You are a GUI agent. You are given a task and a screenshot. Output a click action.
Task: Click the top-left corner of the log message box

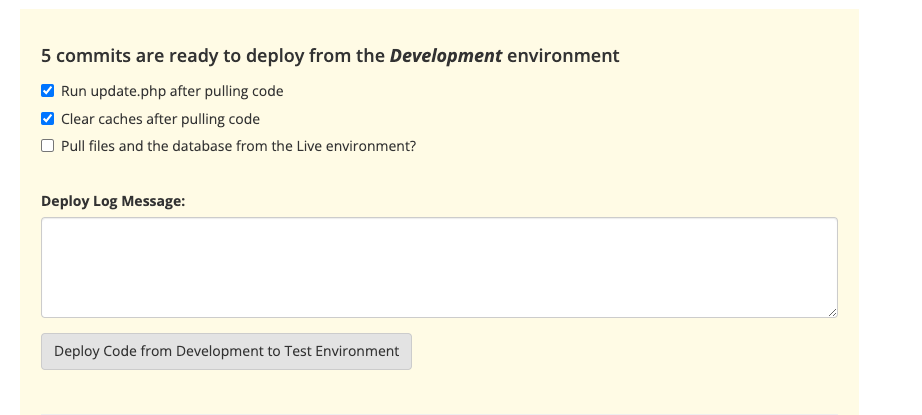click(x=46, y=223)
